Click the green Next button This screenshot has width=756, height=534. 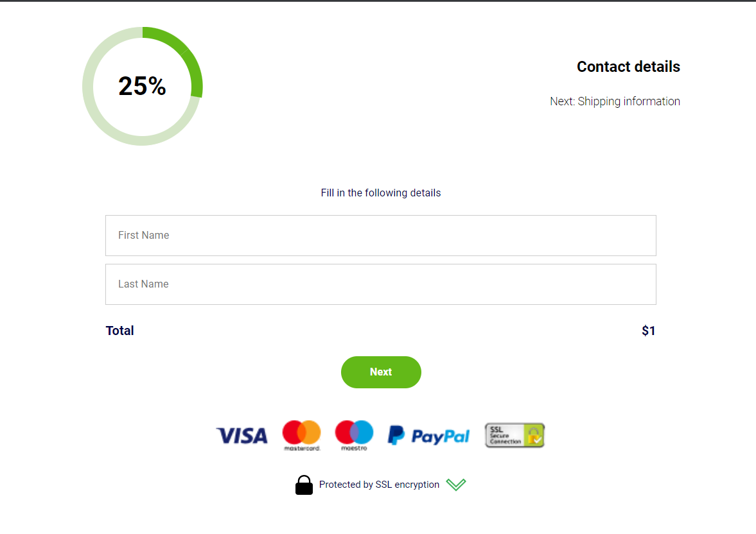click(x=381, y=372)
